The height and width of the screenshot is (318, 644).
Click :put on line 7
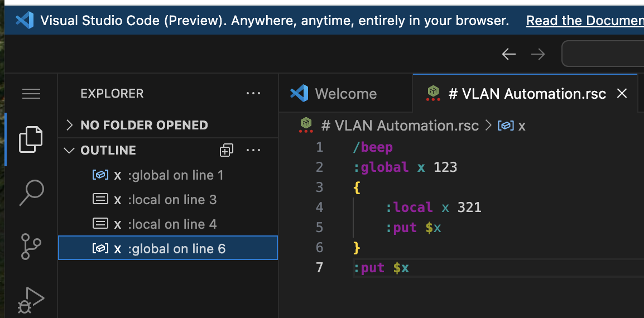click(369, 268)
